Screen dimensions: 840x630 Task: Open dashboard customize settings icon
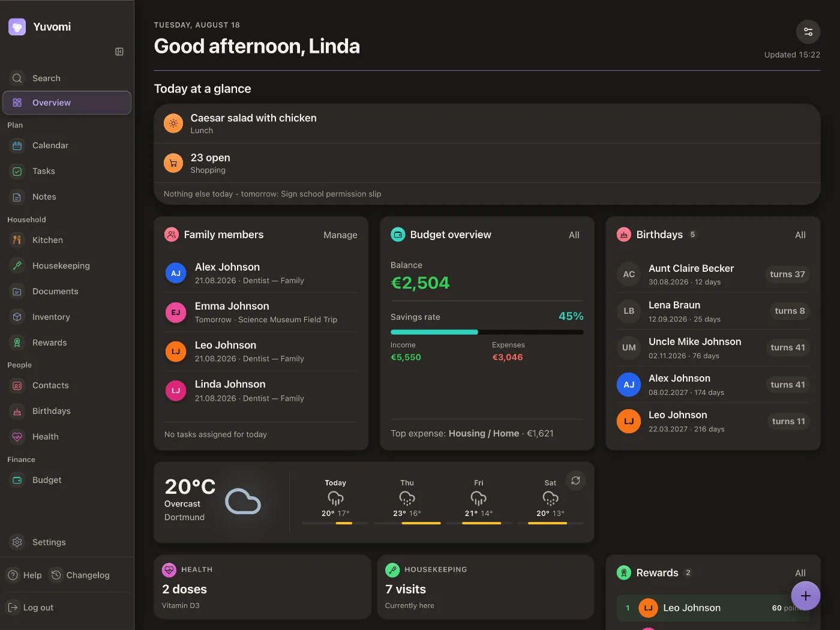coord(808,32)
